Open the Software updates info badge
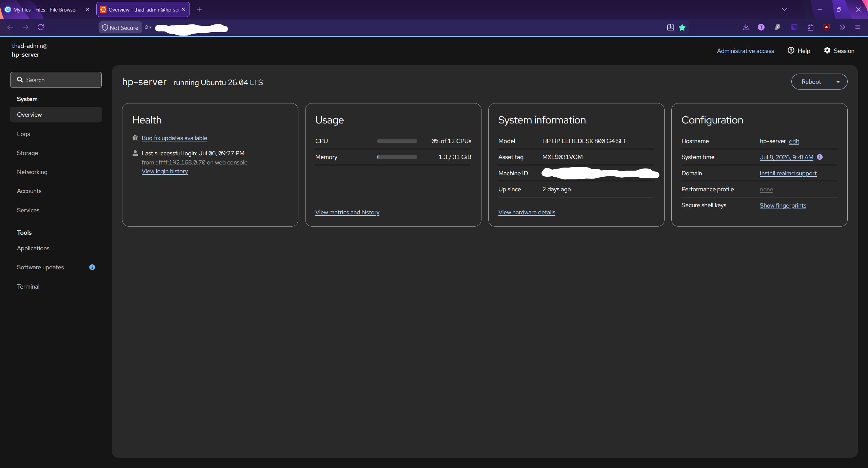The image size is (868, 468). pyautogui.click(x=92, y=267)
